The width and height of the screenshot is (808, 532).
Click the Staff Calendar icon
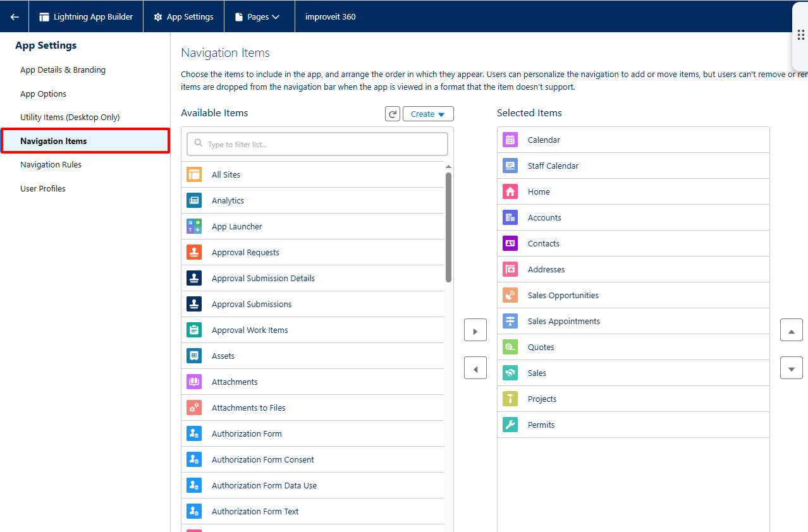click(x=510, y=166)
